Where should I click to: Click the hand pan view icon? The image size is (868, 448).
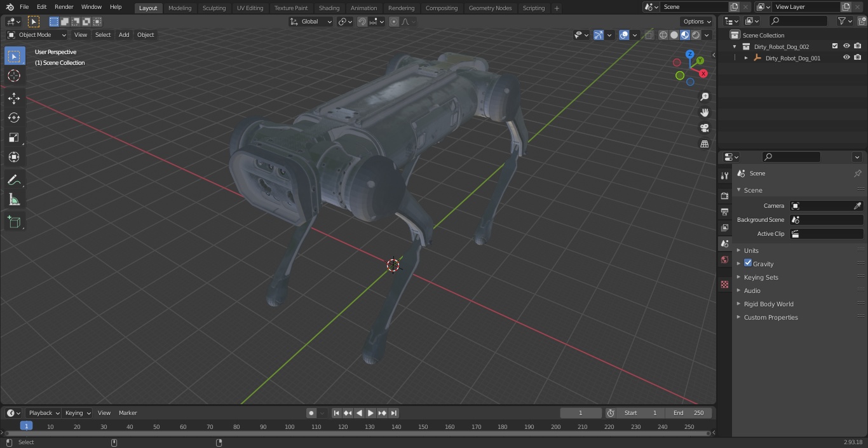point(704,112)
